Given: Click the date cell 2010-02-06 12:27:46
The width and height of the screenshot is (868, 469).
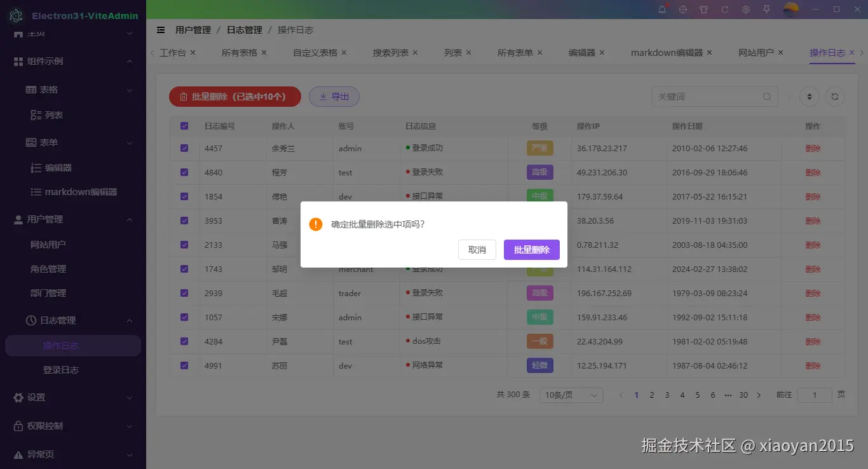Looking at the screenshot, I should (x=710, y=148).
